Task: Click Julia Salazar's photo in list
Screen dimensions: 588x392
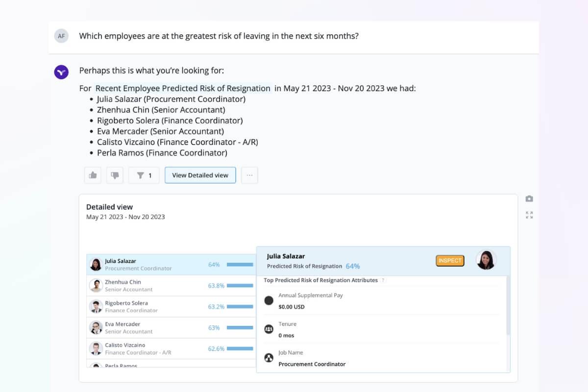Action: coord(96,265)
